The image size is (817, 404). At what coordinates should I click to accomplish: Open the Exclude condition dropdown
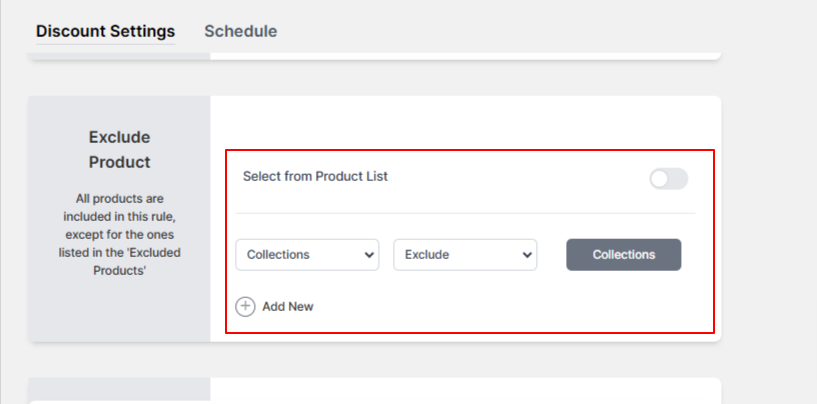tap(465, 255)
